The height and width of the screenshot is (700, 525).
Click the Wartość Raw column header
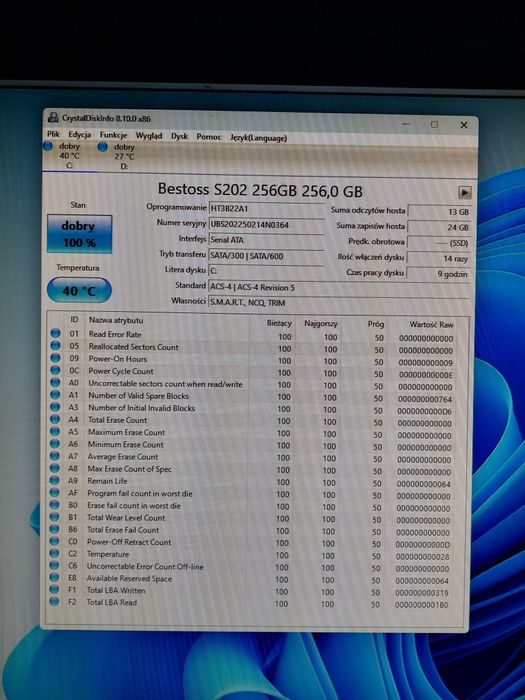click(431, 324)
